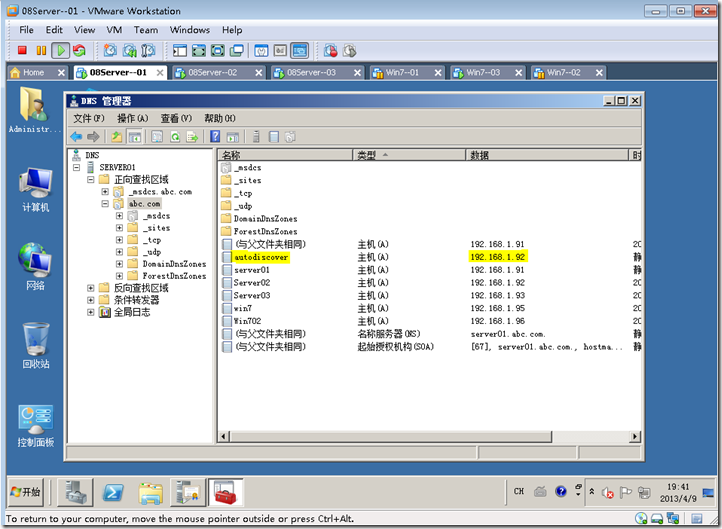
Task: Collapse the abc.com zone node
Action: point(105,203)
